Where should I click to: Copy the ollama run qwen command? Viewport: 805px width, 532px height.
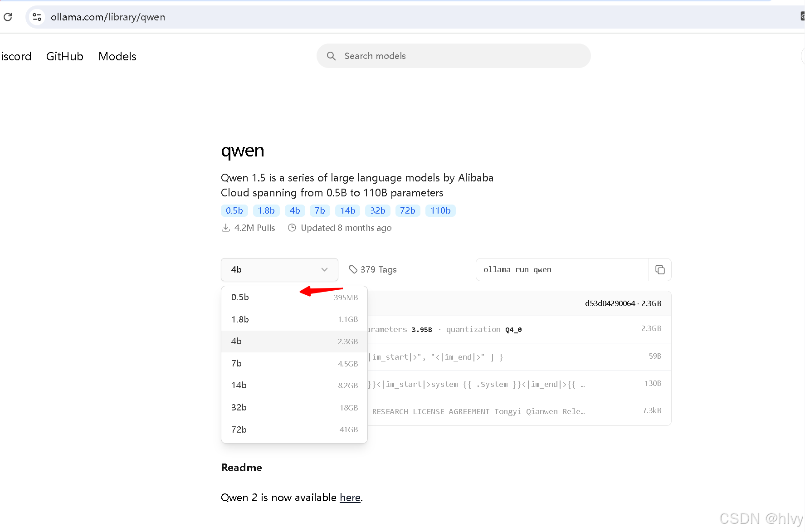click(660, 269)
